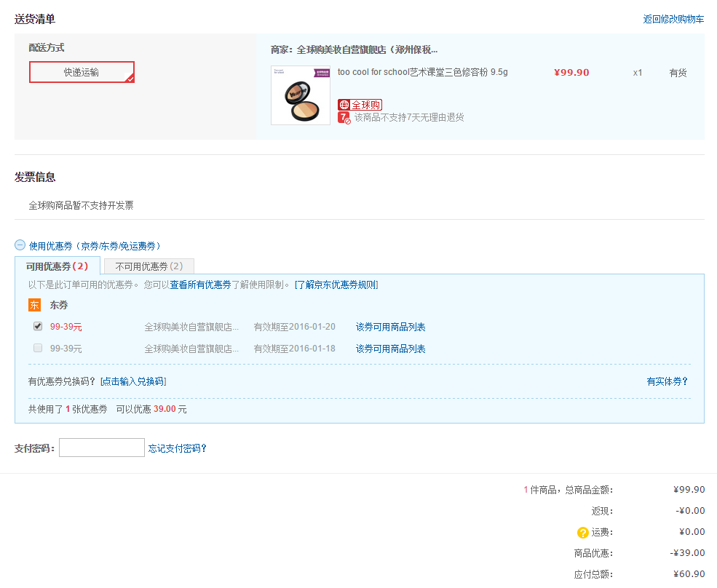This screenshot has height=588, width=717.
Task: Click the 全球购 globe badge icon
Action: [360, 105]
